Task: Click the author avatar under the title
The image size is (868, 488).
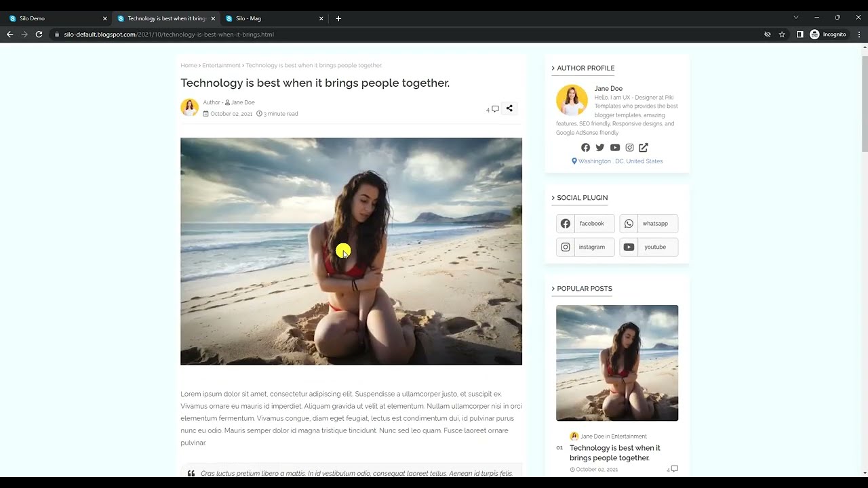Action: [189, 107]
